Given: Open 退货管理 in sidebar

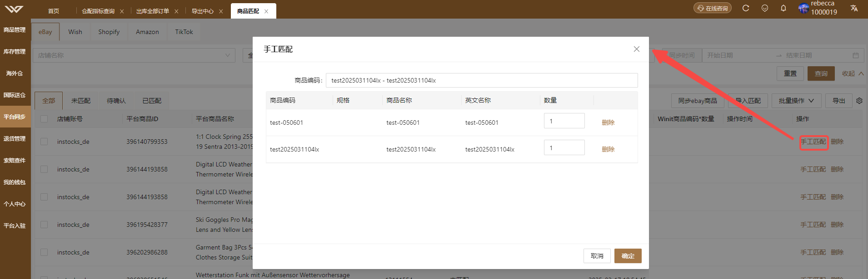Looking at the screenshot, I should click(15, 139).
